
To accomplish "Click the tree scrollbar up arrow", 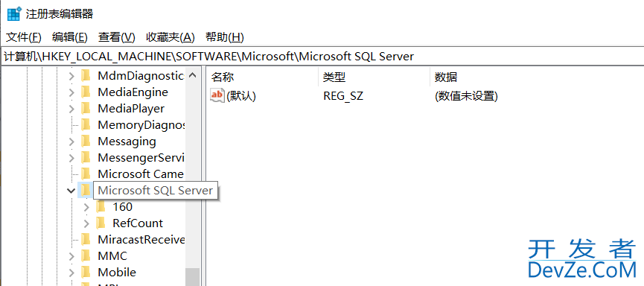I will click(x=192, y=76).
